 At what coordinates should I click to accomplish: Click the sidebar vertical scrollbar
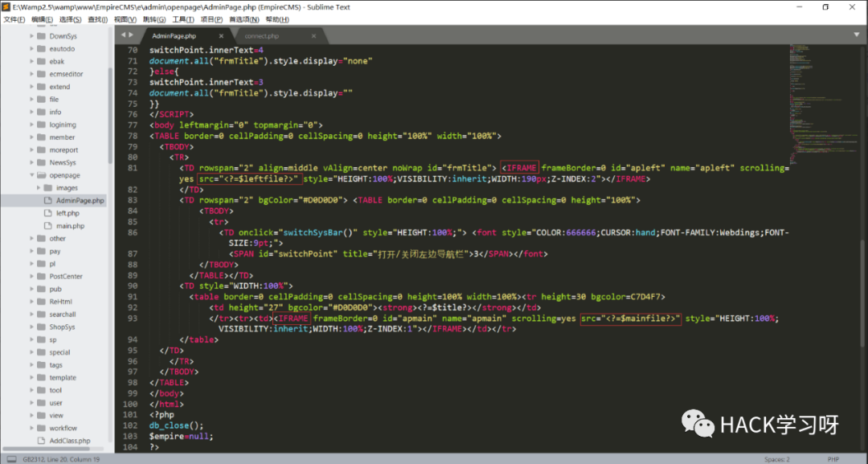click(x=111, y=116)
